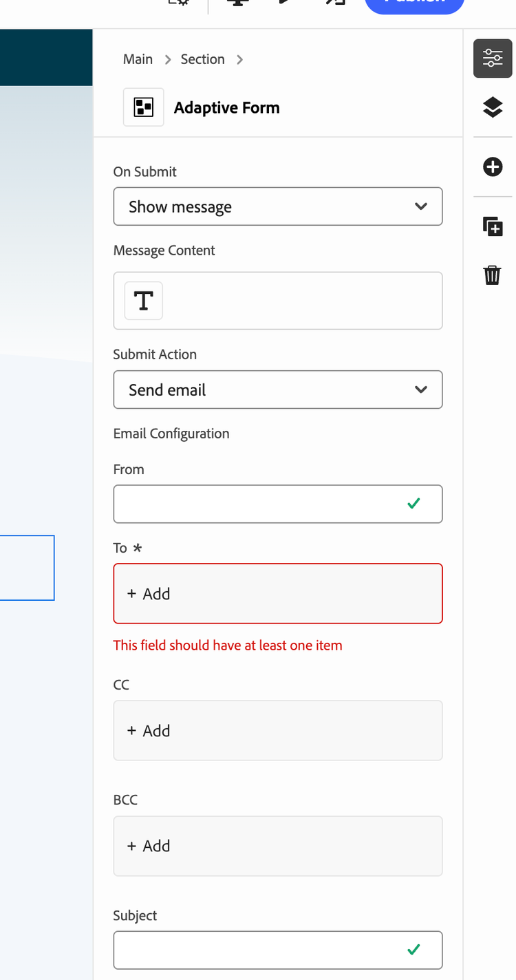Click the Message Content label

164,251
